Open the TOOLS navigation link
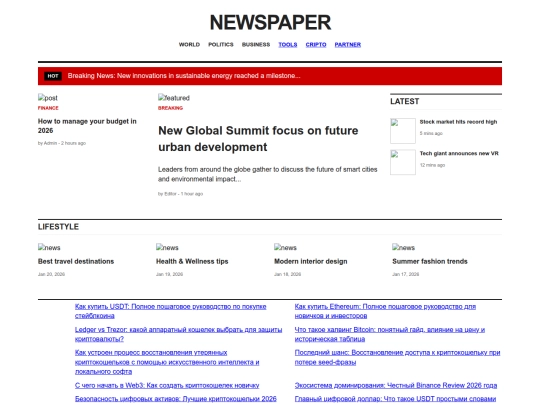 point(288,44)
